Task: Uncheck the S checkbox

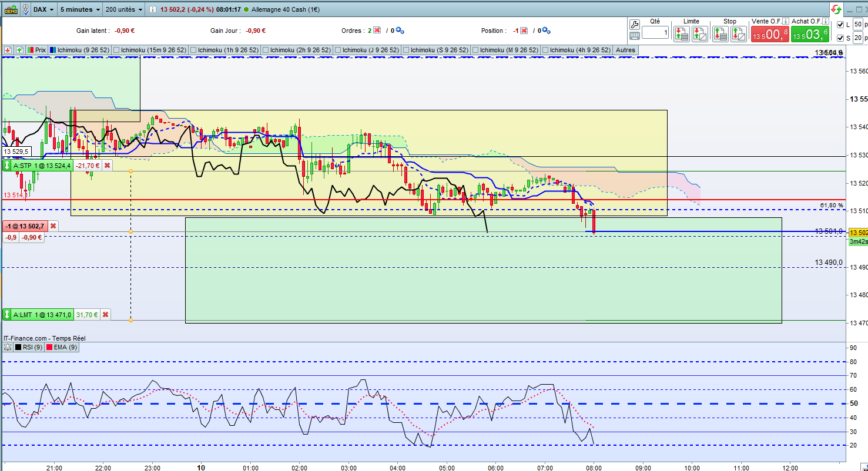Action: (840, 38)
